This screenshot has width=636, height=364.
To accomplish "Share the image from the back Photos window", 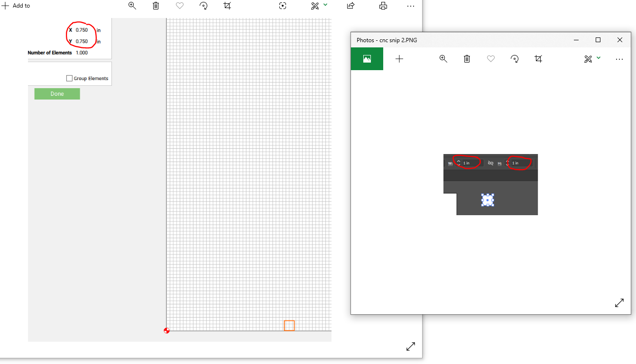I will [350, 6].
